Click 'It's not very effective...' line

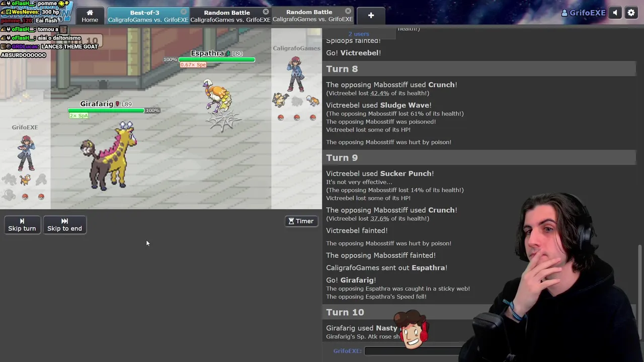coord(359,182)
